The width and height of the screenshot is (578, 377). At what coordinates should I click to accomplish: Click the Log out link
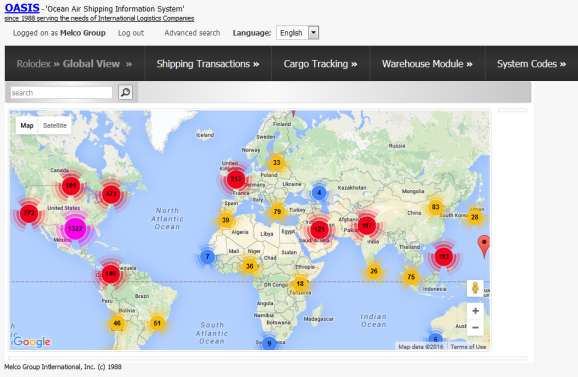(131, 33)
